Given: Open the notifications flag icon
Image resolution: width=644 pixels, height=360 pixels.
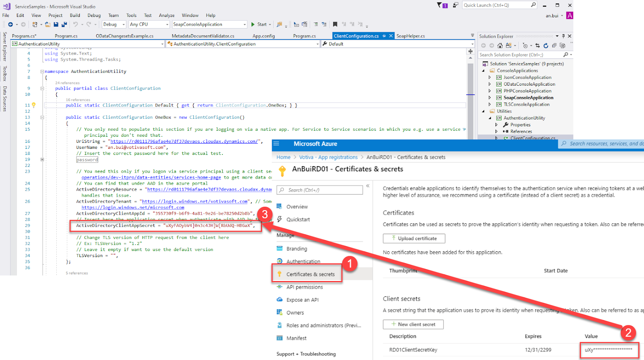Looking at the screenshot, I should (442, 5).
